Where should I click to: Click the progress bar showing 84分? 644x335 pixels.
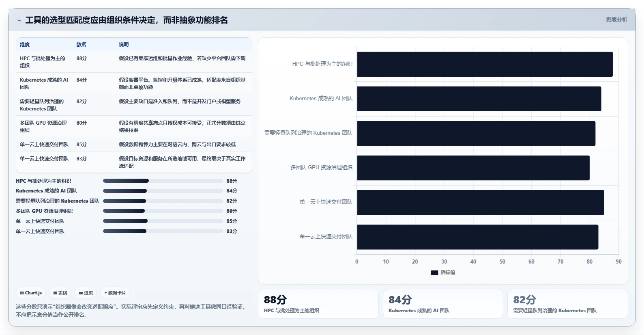coord(163,191)
